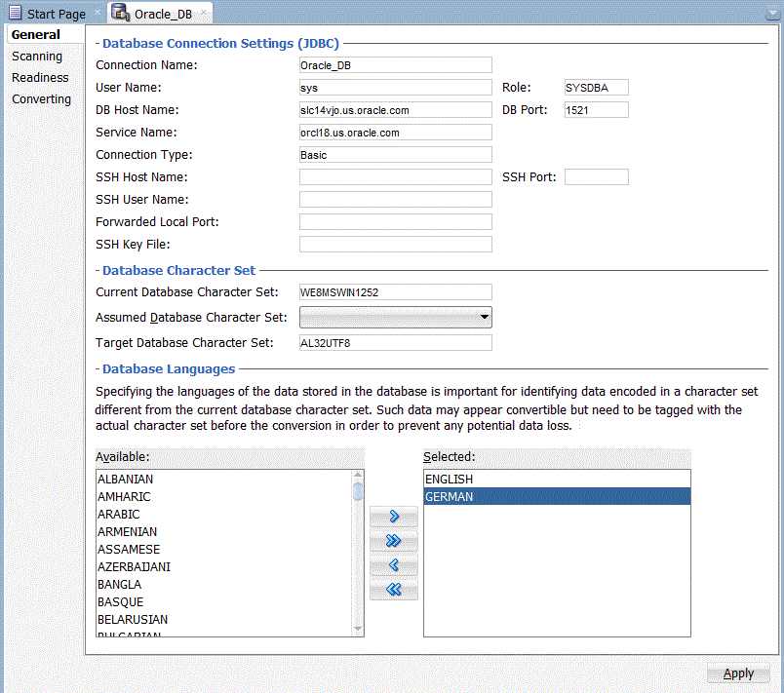Select BASQUE in the Available list
Image resolution: width=784 pixels, height=693 pixels.
[x=224, y=601]
